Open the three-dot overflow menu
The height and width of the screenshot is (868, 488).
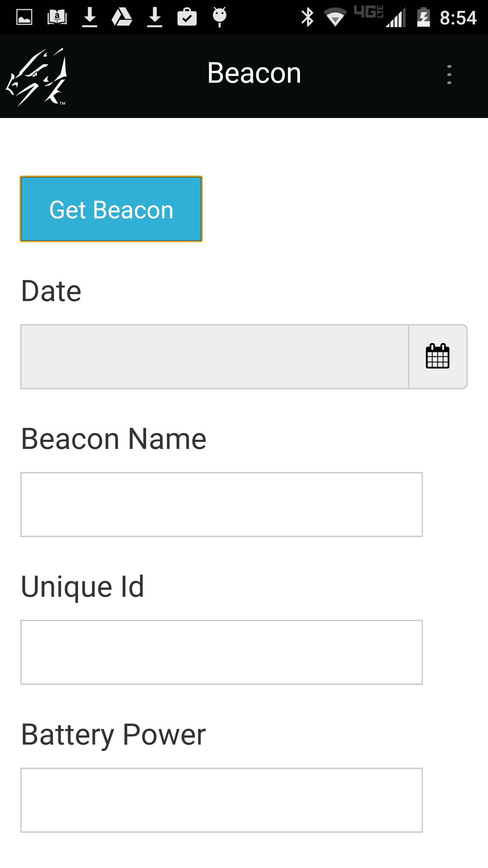point(449,75)
